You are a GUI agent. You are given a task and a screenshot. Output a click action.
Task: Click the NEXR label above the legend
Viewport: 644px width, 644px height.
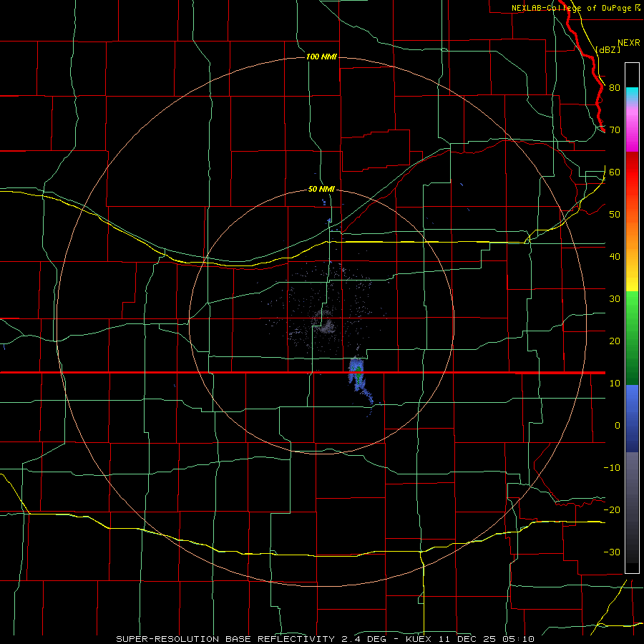coord(628,43)
